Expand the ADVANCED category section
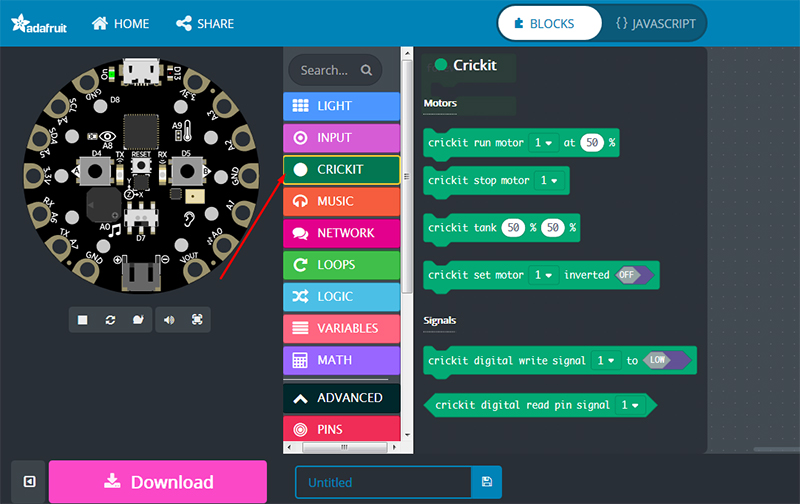Image resolution: width=800 pixels, height=504 pixels. click(x=342, y=398)
